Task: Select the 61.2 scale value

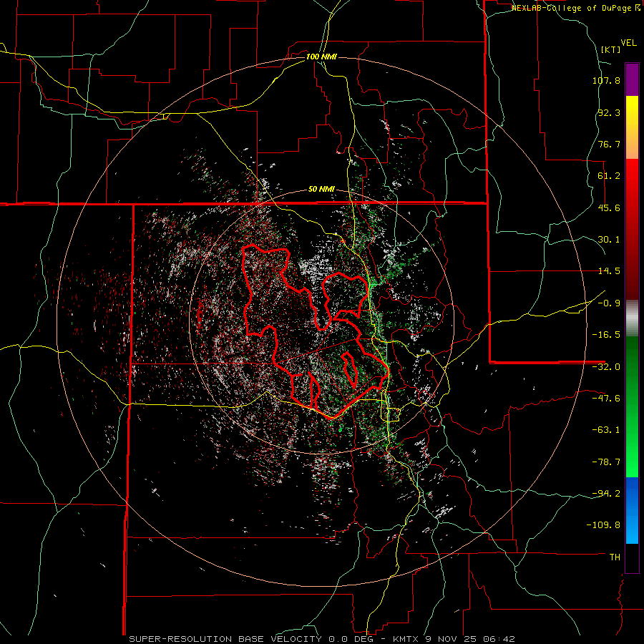Action: tap(609, 176)
